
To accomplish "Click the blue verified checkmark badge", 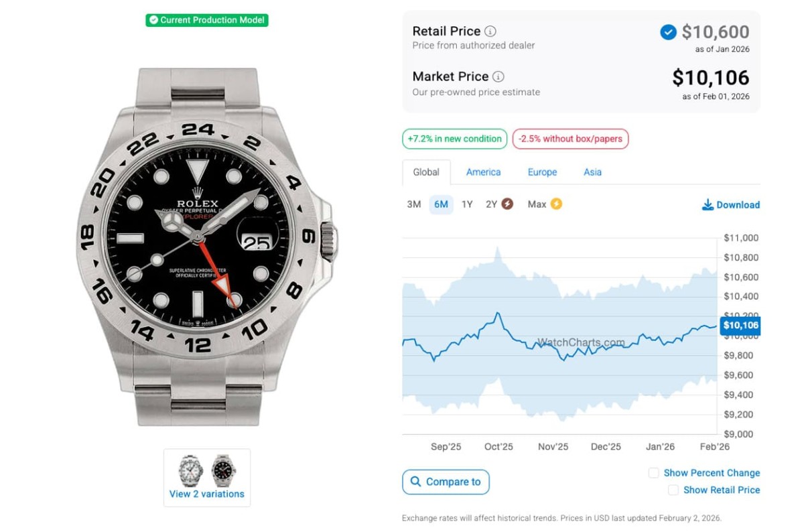I will click(x=668, y=32).
